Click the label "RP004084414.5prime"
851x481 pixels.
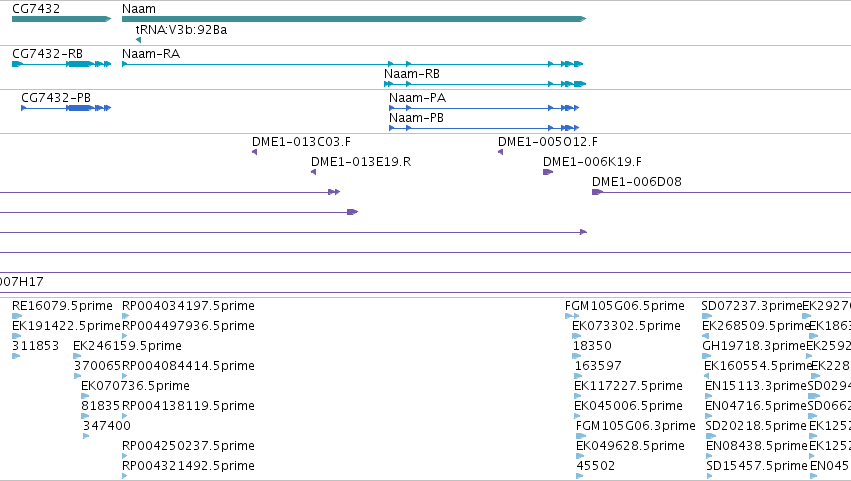tap(188, 366)
